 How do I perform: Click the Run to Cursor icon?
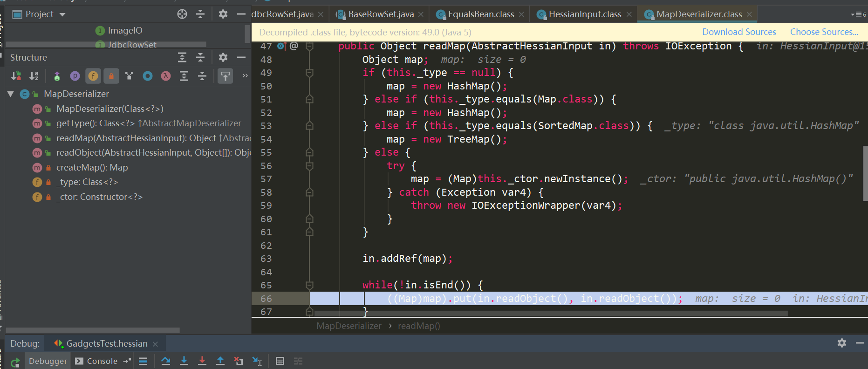[257, 361]
